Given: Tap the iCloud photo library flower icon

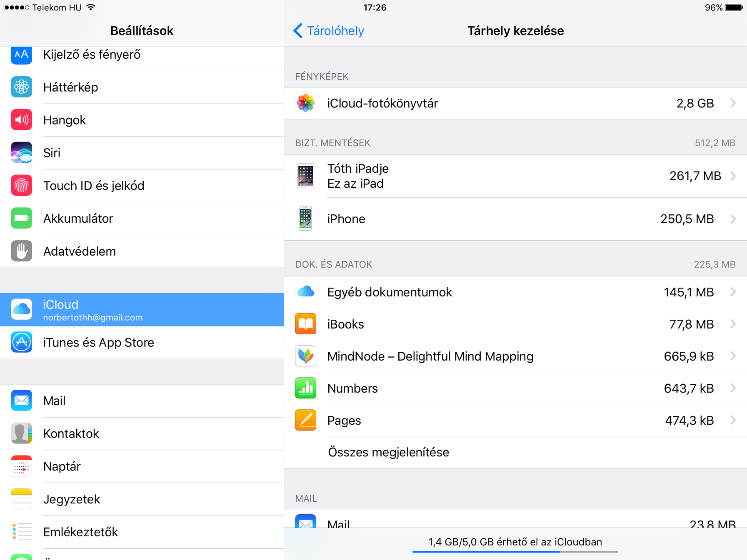Looking at the screenshot, I should (x=305, y=103).
